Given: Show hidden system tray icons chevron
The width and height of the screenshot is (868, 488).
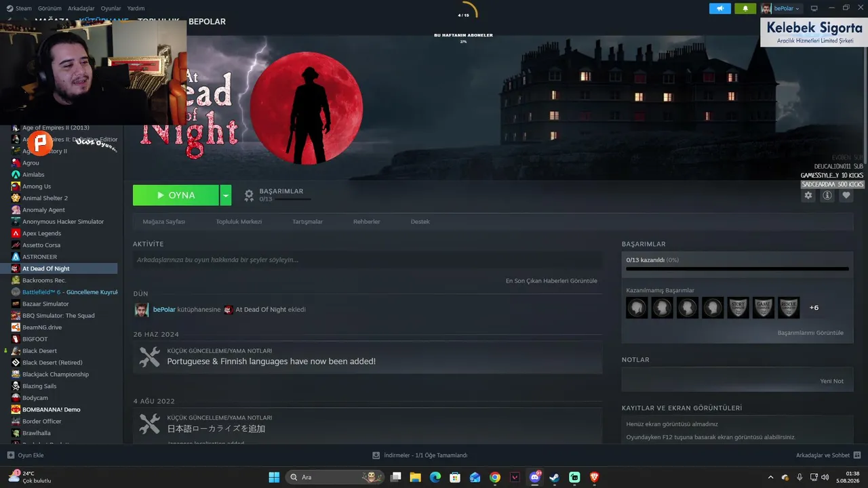Looking at the screenshot, I should [770, 477].
